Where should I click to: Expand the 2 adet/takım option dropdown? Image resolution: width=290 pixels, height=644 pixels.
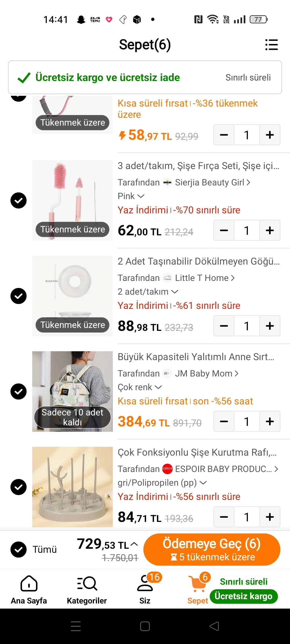148,292
